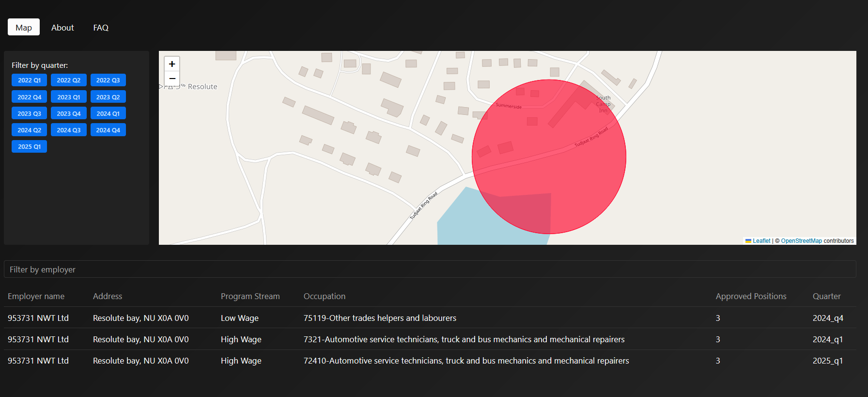This screenshot has height=397, width=868.
Task: Switch to the Map tab
Action: pyautogui.click(x=24, y=28)
